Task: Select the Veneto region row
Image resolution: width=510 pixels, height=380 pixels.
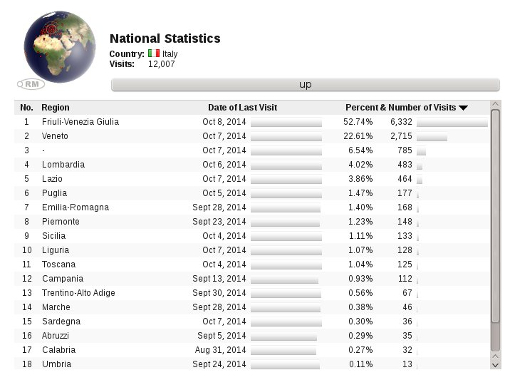Action: point(252,136)
